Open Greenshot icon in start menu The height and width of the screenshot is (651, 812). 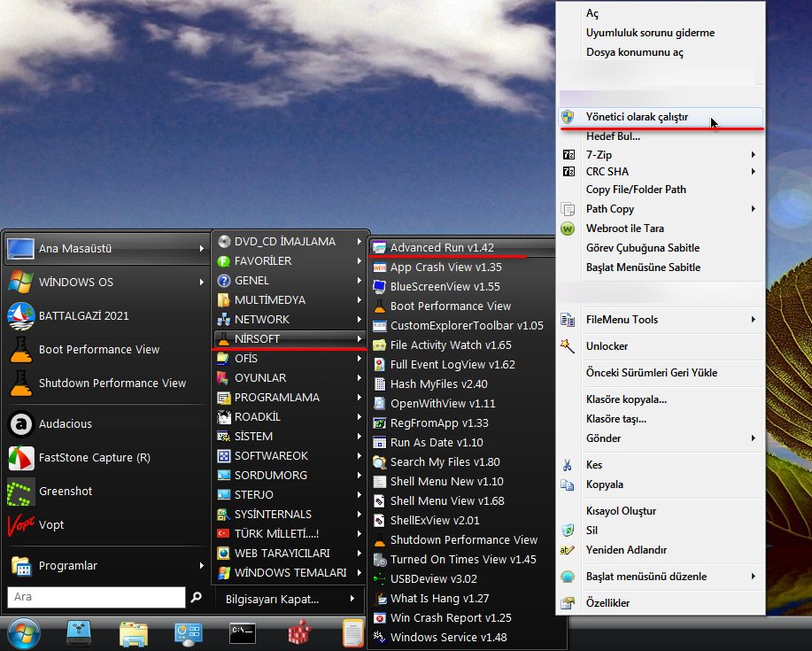click(20, 492)
